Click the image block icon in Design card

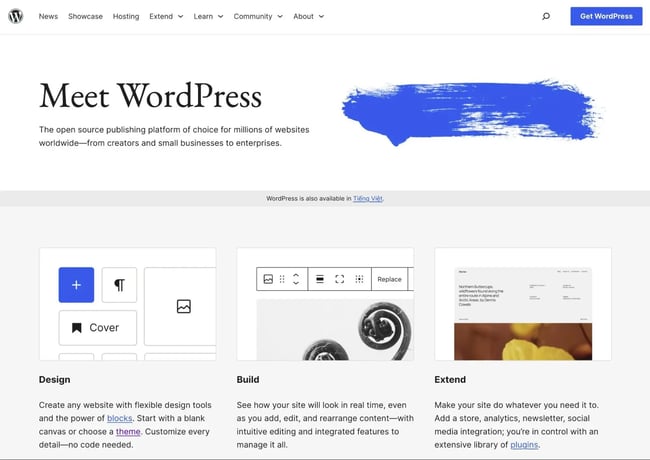tap(184, 306)
